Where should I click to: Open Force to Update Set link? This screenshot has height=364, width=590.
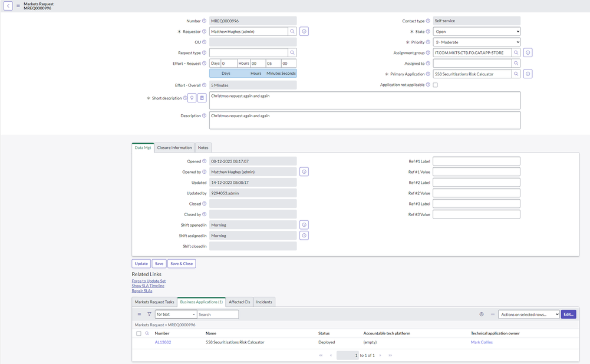pyautogui.click(x=149, y=281)
